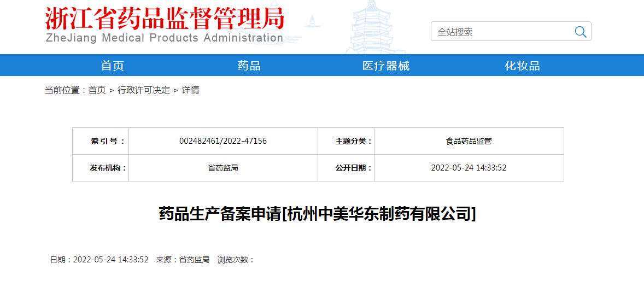Select the 详情 breadcrumb text

pyautogui.click(x=190, y=90)
